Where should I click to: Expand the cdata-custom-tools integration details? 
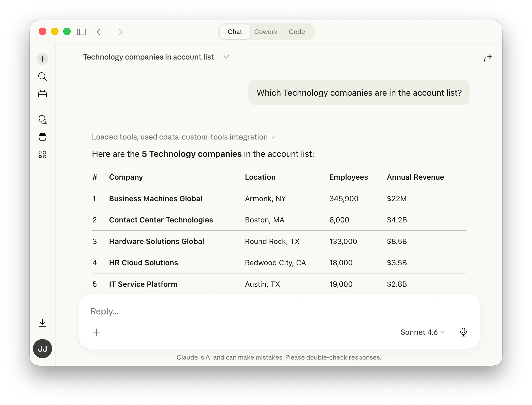[x=183, y=137]
